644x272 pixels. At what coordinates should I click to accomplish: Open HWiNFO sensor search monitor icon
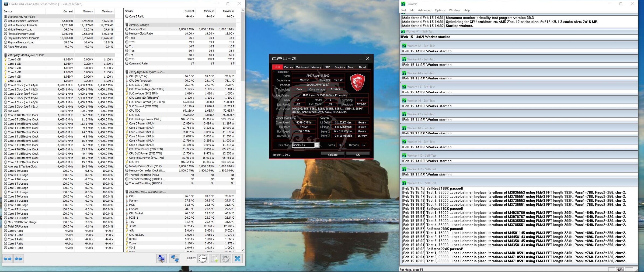(161, 259)
